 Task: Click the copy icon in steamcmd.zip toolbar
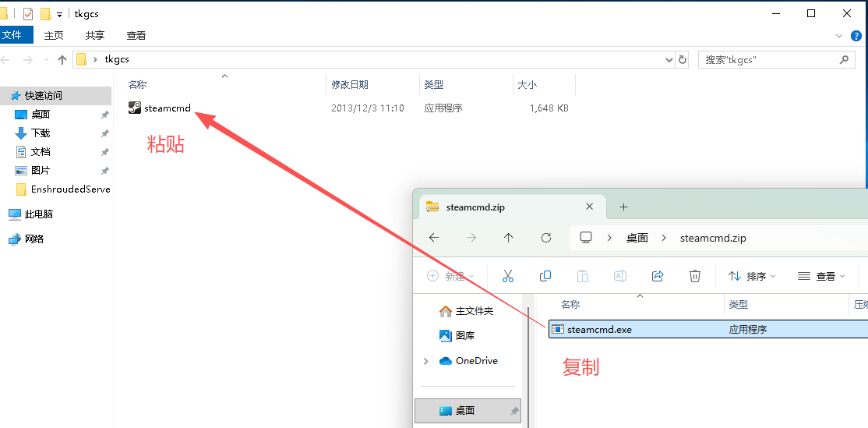coord(545,276)
